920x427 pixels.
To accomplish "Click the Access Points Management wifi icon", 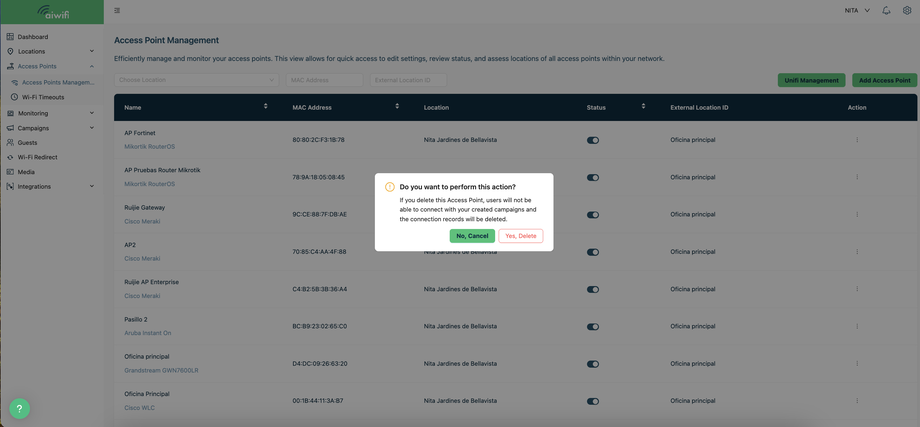I will click(x=15, y=83).
